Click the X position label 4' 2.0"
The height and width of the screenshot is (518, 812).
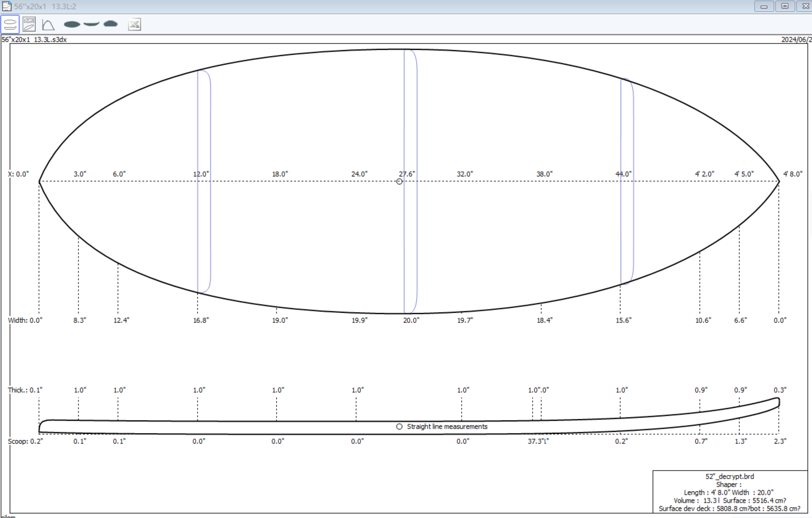pos(705,174)
